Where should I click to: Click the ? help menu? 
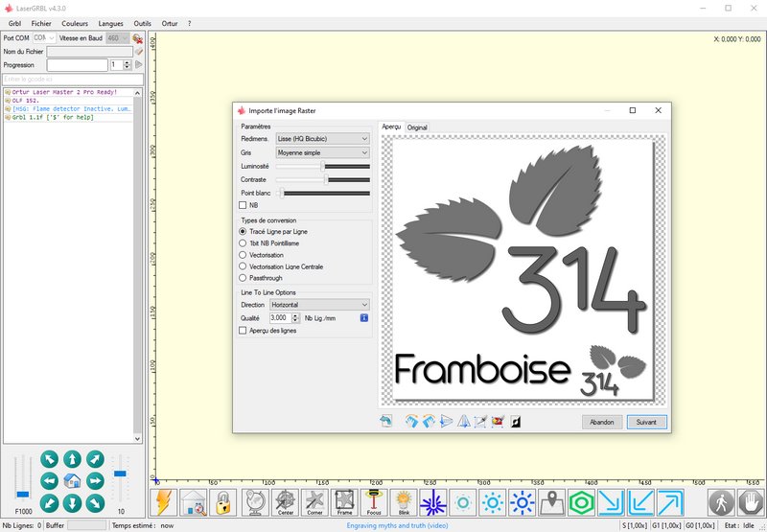coord(189,23)
